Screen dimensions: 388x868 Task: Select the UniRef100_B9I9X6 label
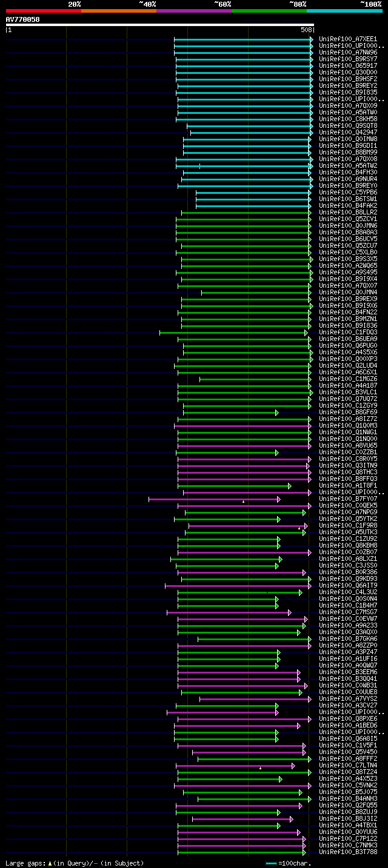pos(349,305)
